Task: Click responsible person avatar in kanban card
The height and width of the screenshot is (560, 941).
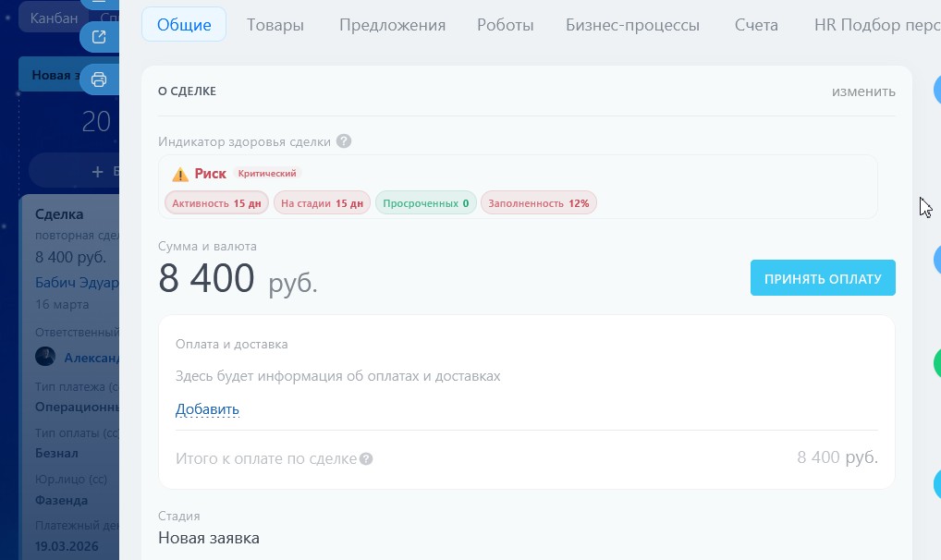Action: pos(45,357)
